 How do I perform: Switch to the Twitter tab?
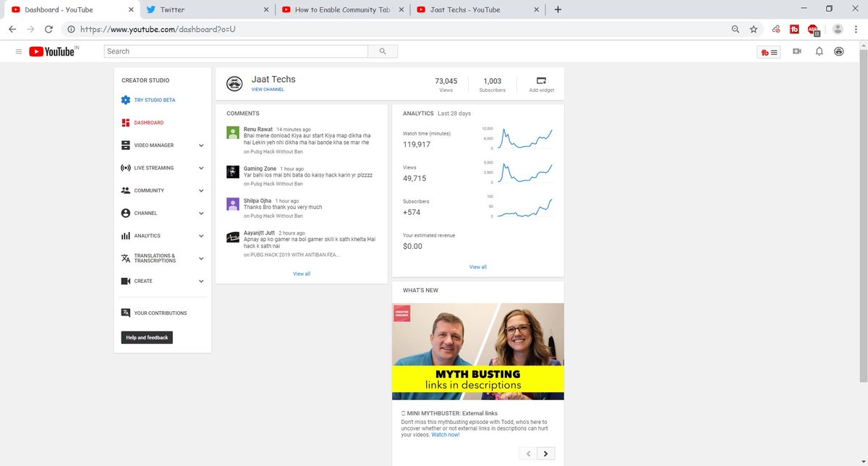point(206,9)
